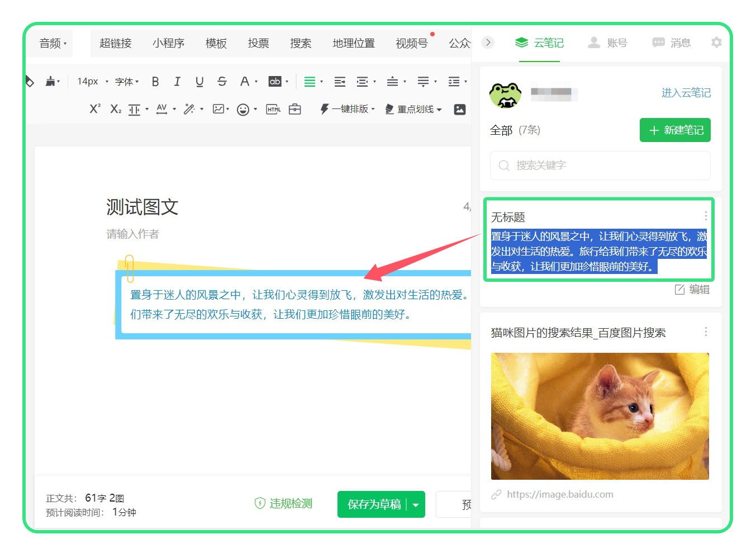Click the green text alignment icon

(310, 82)
